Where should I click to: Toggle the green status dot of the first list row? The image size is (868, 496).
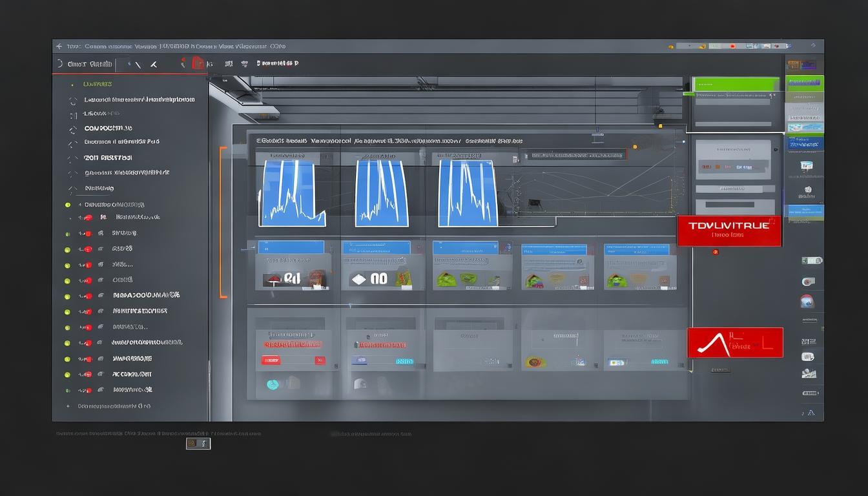click(68, 205)
